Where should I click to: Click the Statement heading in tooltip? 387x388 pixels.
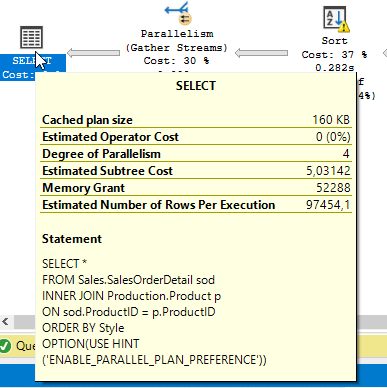pyautogui.click(x=72, y=239)
